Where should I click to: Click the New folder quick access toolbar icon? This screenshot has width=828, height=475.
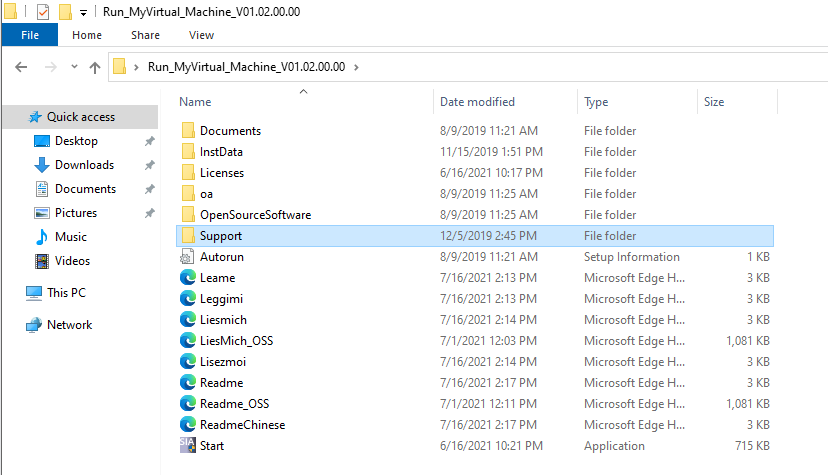click(65, 12)
